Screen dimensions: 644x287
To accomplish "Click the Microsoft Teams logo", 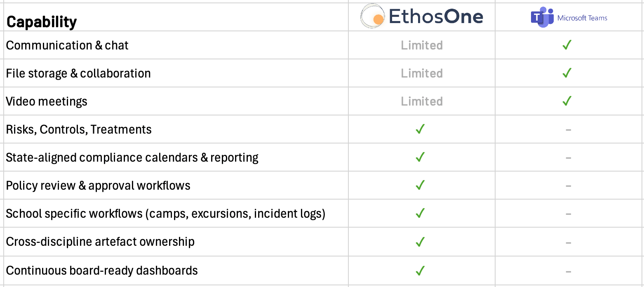I will pos(569,18).
